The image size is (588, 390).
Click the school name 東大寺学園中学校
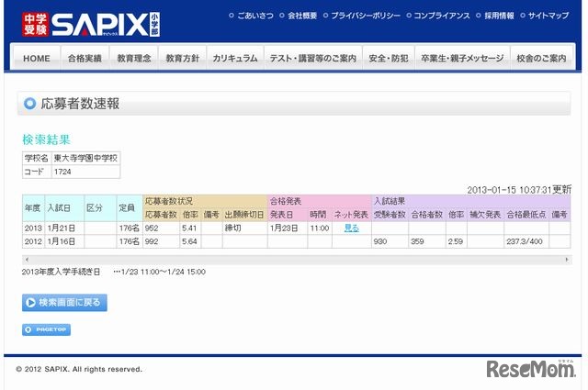pos(85,158)
